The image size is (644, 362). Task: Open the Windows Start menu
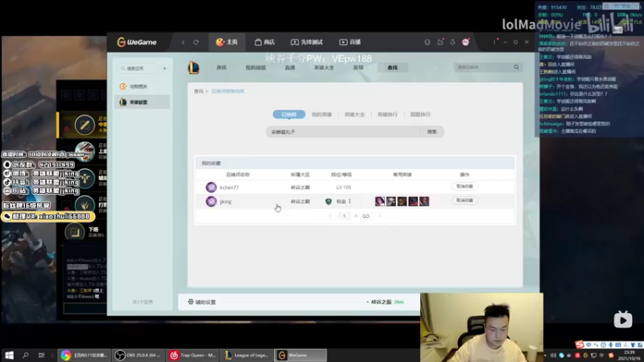(x=9, y=355)
